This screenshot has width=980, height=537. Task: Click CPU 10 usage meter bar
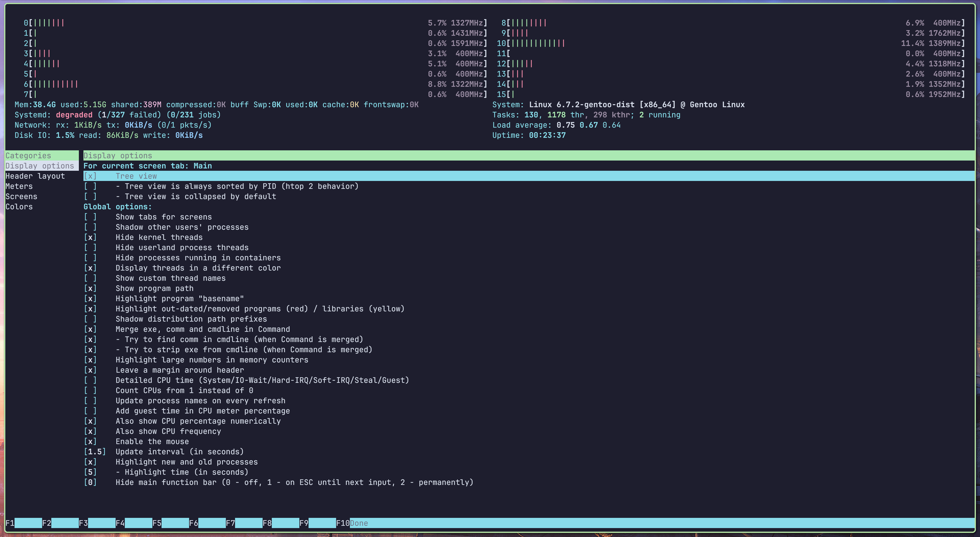[x=536, y=43]
